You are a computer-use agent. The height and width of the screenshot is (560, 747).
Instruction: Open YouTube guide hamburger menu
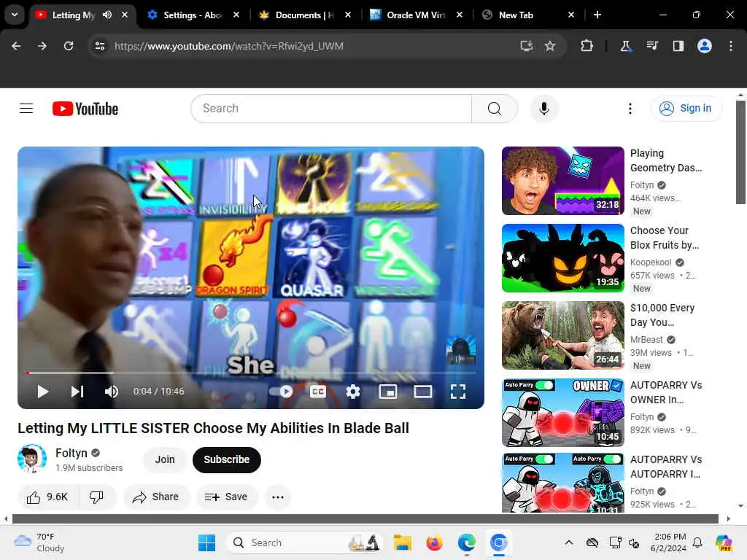click(x=26, y=109)
